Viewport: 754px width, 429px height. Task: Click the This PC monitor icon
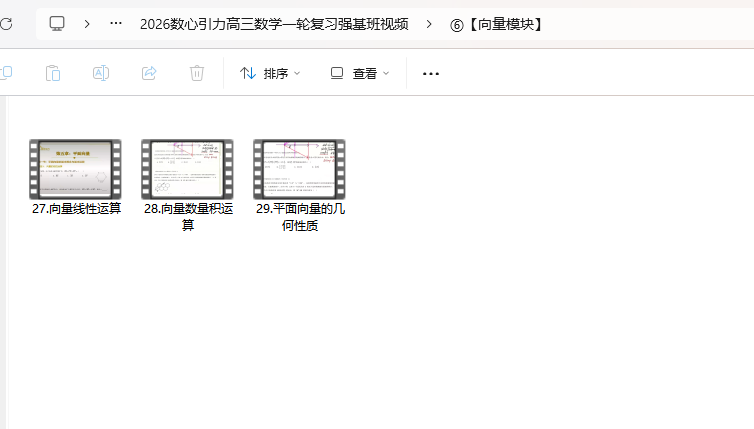pos(57,24)
